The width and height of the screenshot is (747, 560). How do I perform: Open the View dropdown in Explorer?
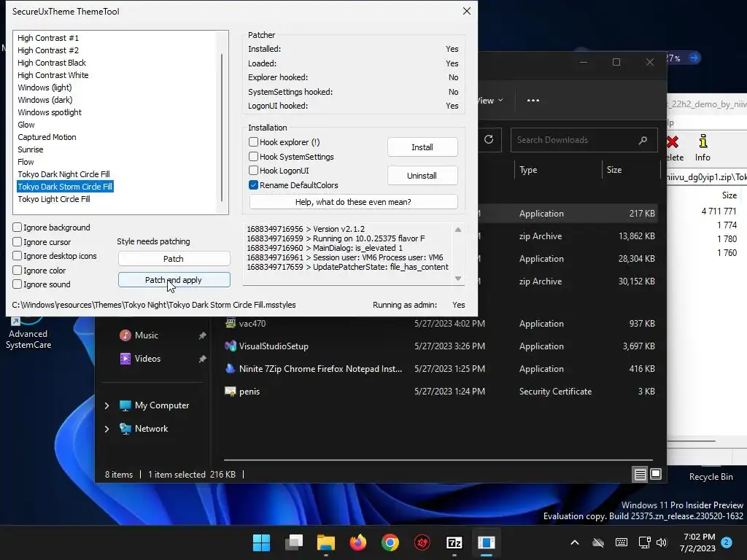pos(491,101)
